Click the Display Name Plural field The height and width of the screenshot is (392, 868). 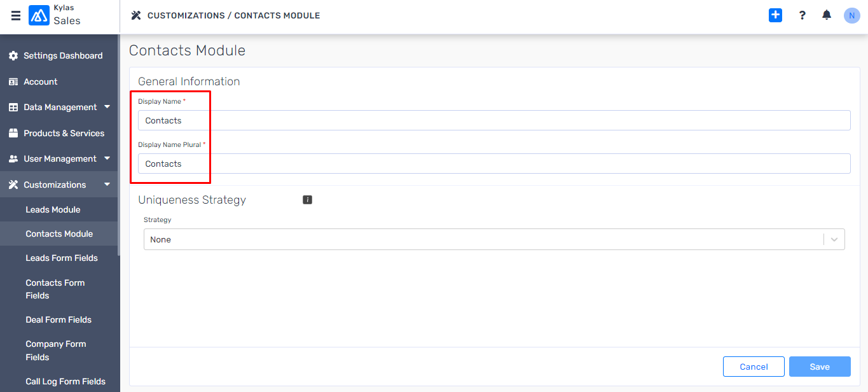[494, 164]
